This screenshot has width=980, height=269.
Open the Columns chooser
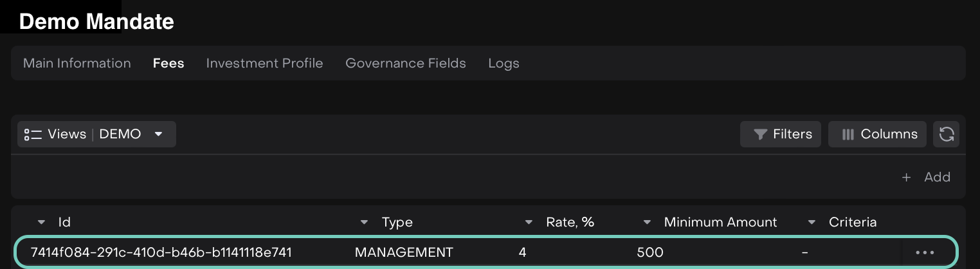877,134
